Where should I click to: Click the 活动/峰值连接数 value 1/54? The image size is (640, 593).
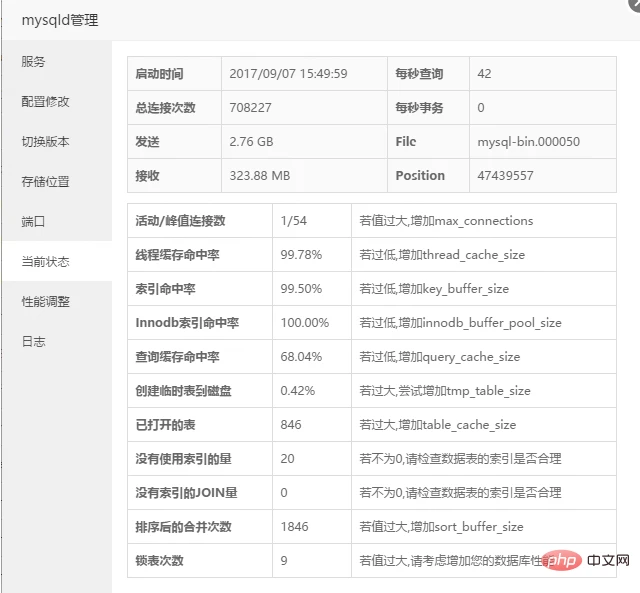(293, 221)
